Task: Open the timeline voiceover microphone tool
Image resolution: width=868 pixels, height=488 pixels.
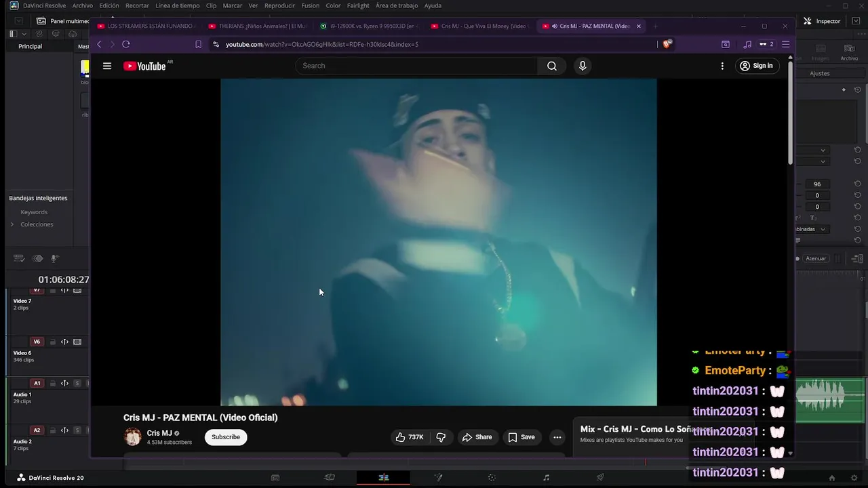Action: (x=55, y=258)
